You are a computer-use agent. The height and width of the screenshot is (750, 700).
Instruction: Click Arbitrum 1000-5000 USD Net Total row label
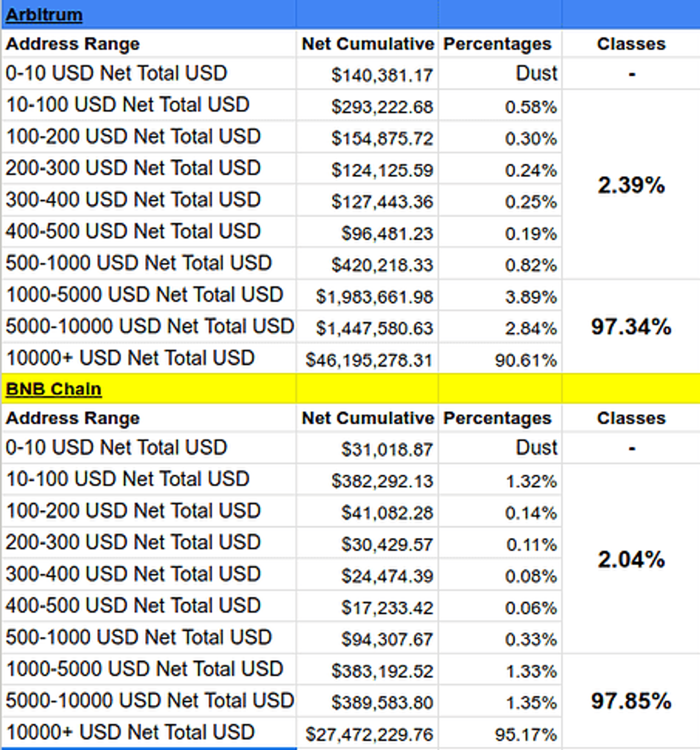tap(145, 295)
